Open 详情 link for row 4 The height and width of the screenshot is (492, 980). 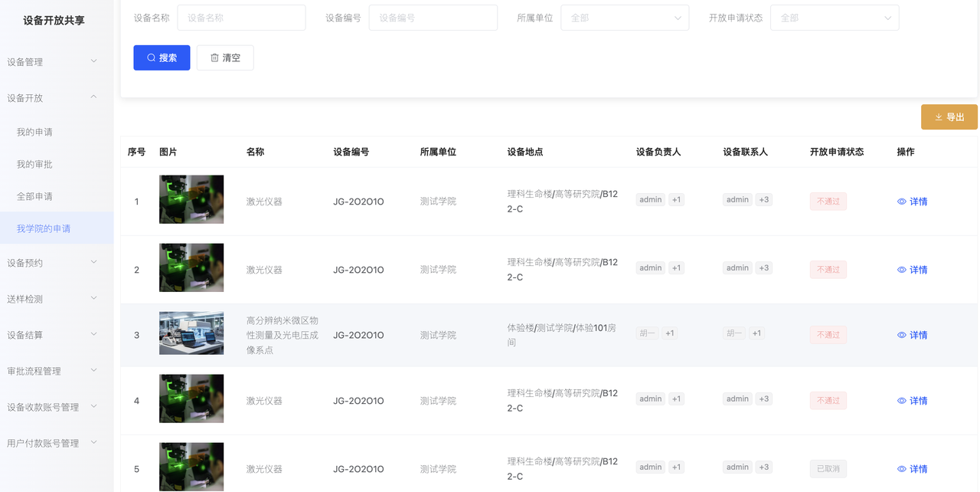pos(912,401)
